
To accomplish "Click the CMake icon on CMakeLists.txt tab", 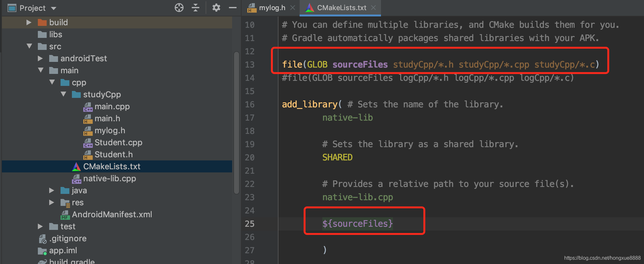I will click(310, 8).
